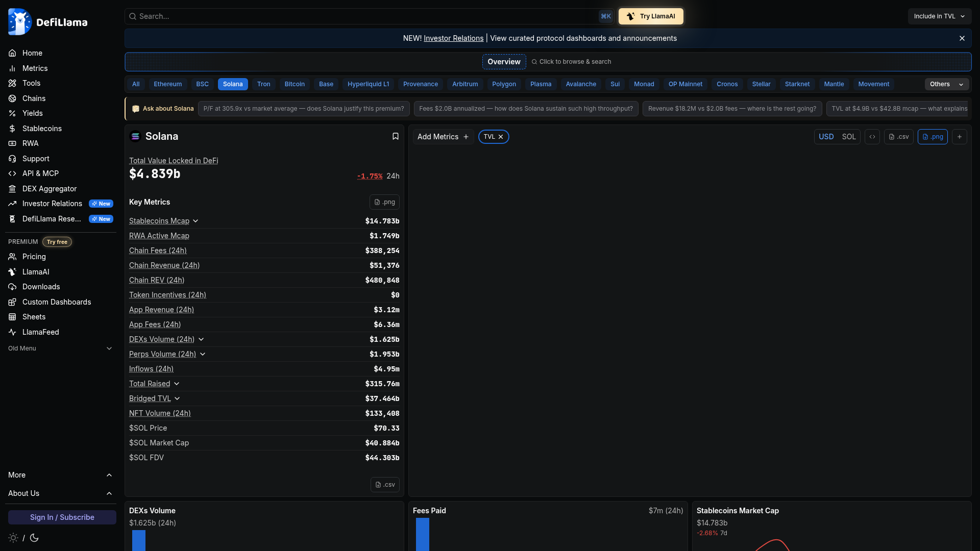
Task: Open the Sheets page
Action: click(x=34, y=317)
